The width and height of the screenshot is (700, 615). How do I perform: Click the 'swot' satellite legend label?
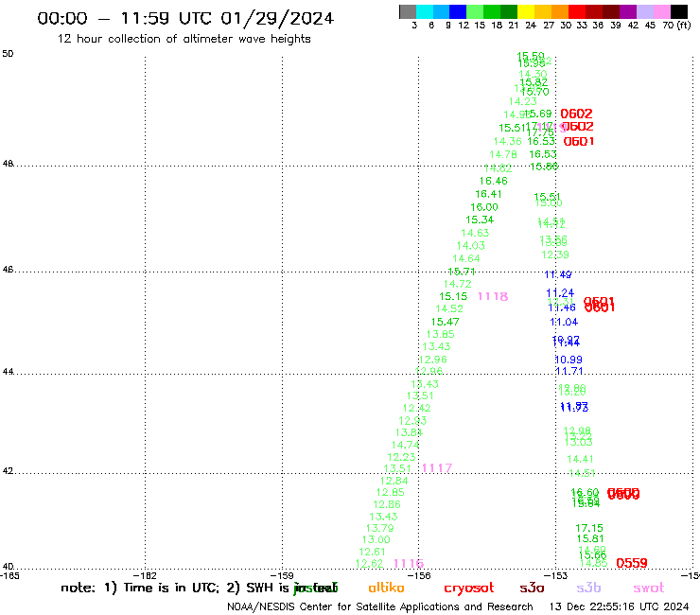coord(649,589)
